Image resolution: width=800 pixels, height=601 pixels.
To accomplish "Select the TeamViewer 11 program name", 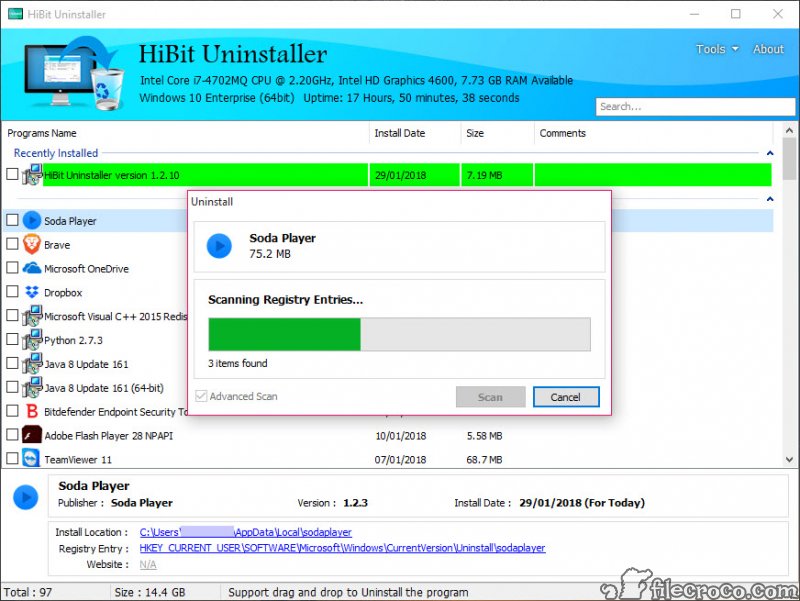I will pos(78,460).
